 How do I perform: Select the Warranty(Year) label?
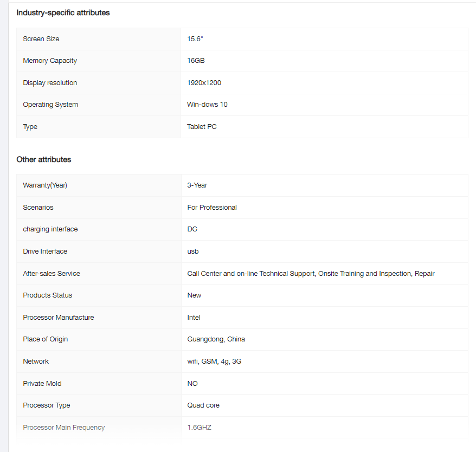[x=45, y=185]
